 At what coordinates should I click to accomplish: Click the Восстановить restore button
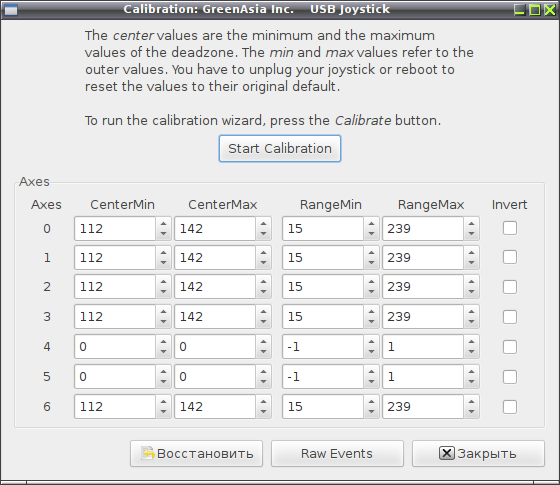(x=196, y=454)
